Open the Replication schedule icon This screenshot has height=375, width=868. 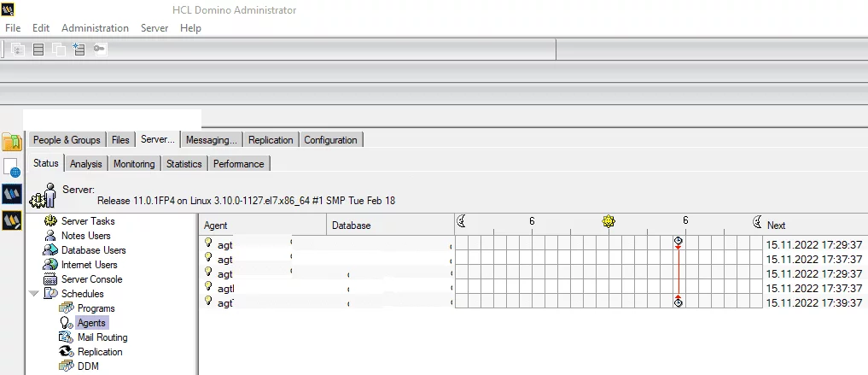[x=66, y=352]
